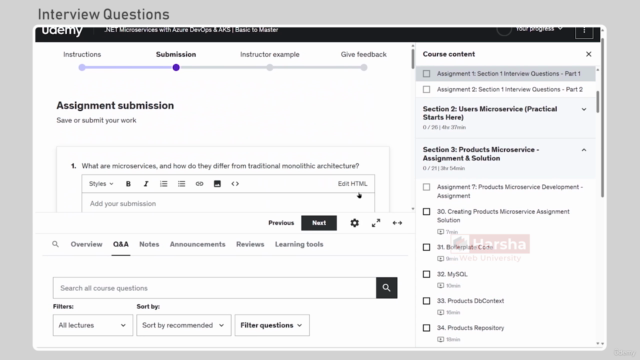This screenshot has width=640, height=360.
Task: Open the Styles dropdown
Action: click(x=101, y=184)
